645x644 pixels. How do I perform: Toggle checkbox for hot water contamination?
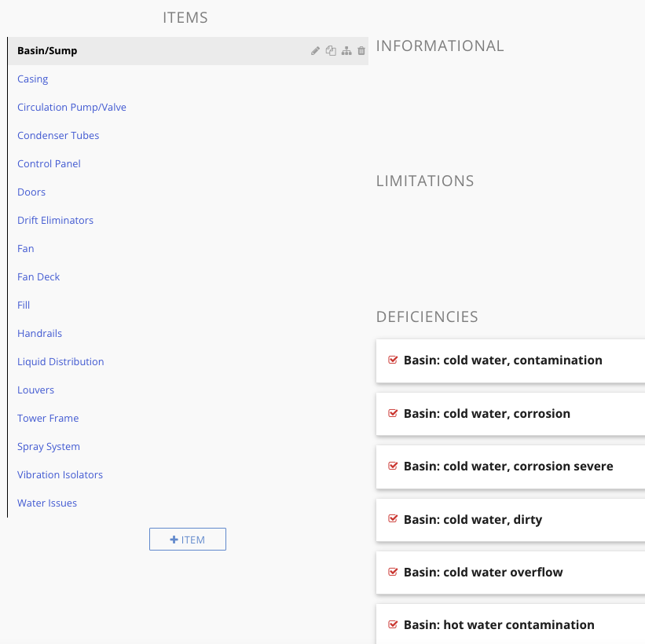pyautogui.click(x=393, y=625)
